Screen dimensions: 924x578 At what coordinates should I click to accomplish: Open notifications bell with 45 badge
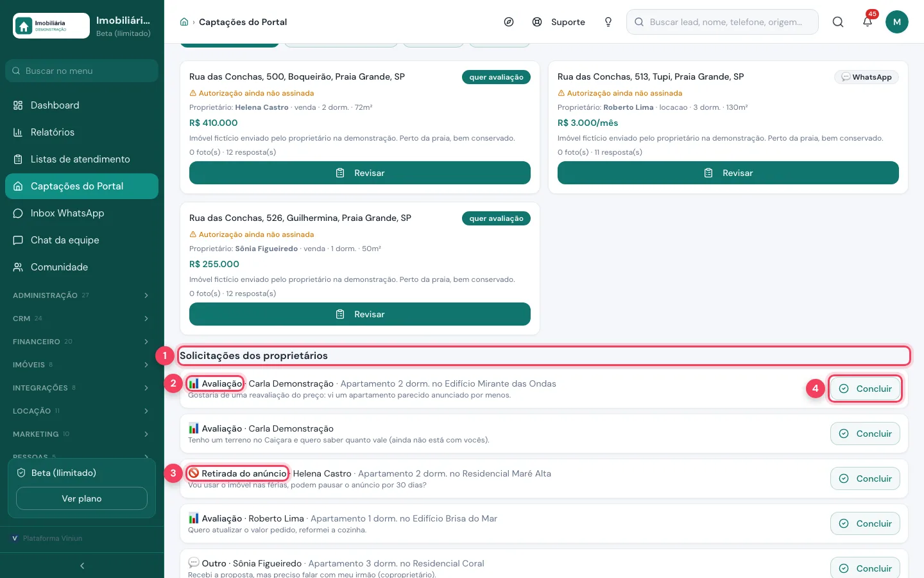868,21
